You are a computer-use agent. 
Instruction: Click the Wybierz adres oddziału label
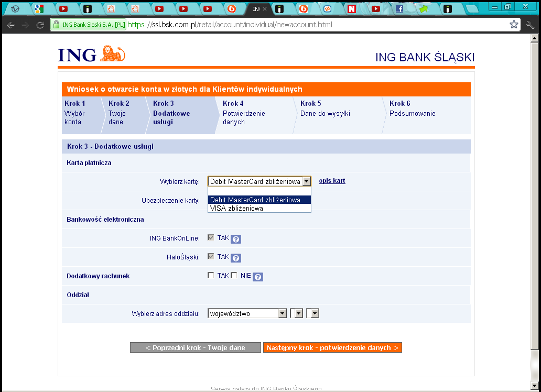(166, 314)
